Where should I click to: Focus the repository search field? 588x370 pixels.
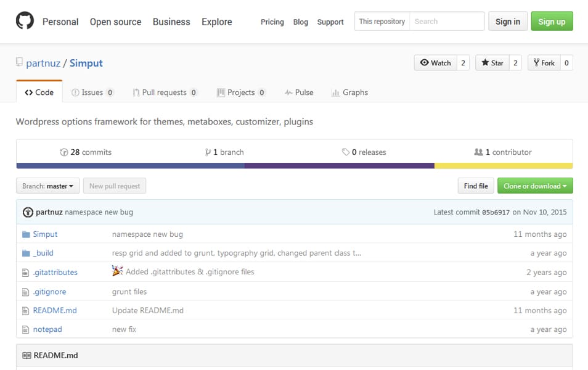[447, 22]
